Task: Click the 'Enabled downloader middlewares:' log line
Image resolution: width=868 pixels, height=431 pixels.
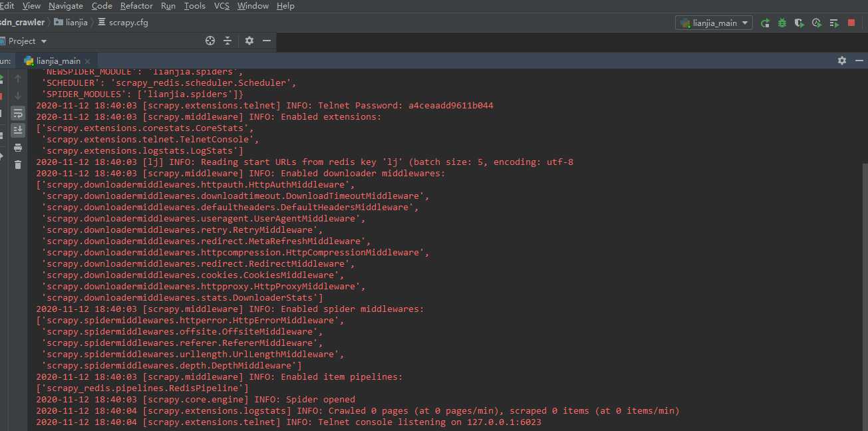Action: click(x=241, y=173)
